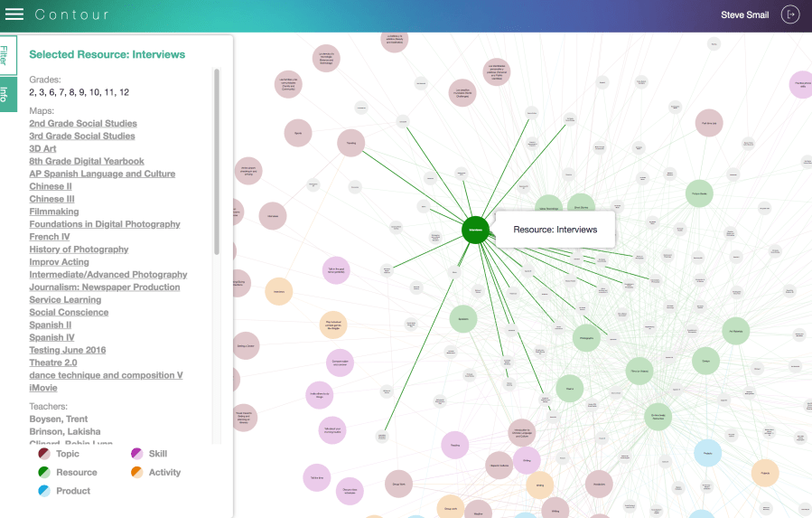Open the Filmmaking map link
The height and width of the screenshot is (518, 812).
click(x=54, y=212)
